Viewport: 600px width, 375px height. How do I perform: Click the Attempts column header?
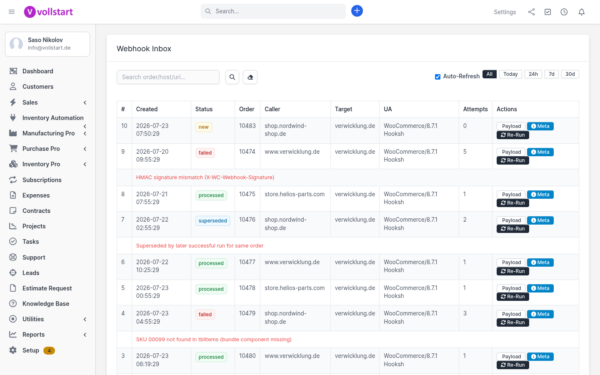[x=475, y=109]
